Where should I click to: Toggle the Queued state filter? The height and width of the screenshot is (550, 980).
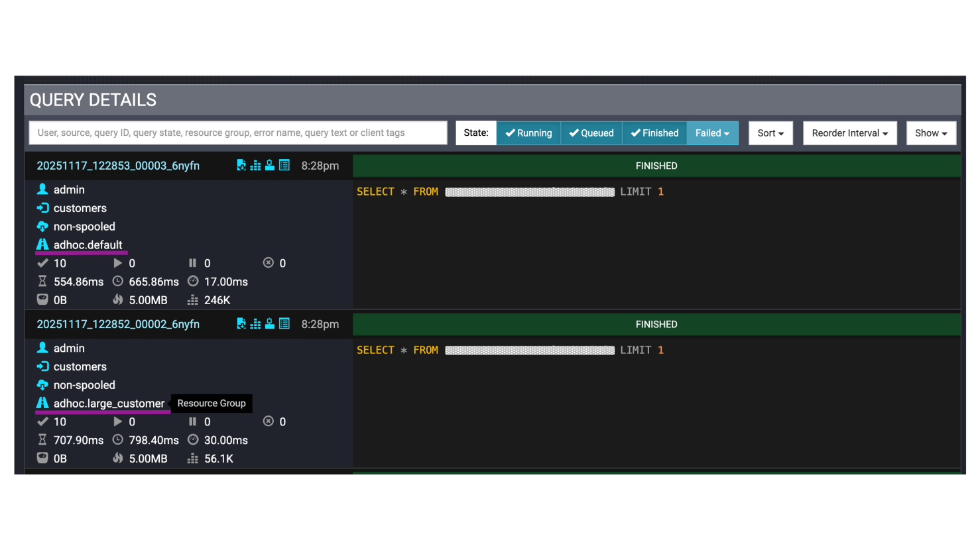(x=591, y=133)
